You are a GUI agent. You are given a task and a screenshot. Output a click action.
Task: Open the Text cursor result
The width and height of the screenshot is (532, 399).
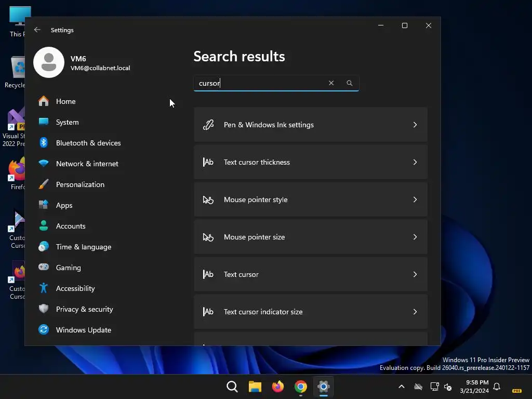click(311, 274)
